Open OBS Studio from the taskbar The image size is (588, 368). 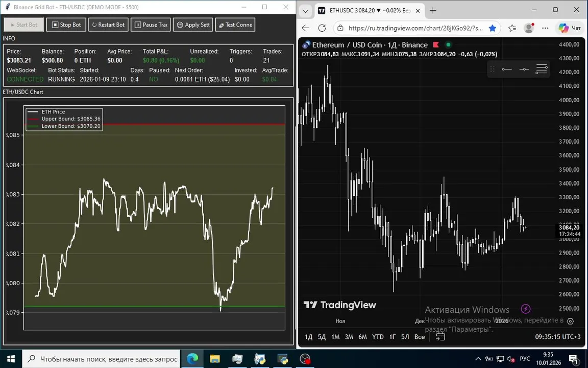click(x=305, y=359)
